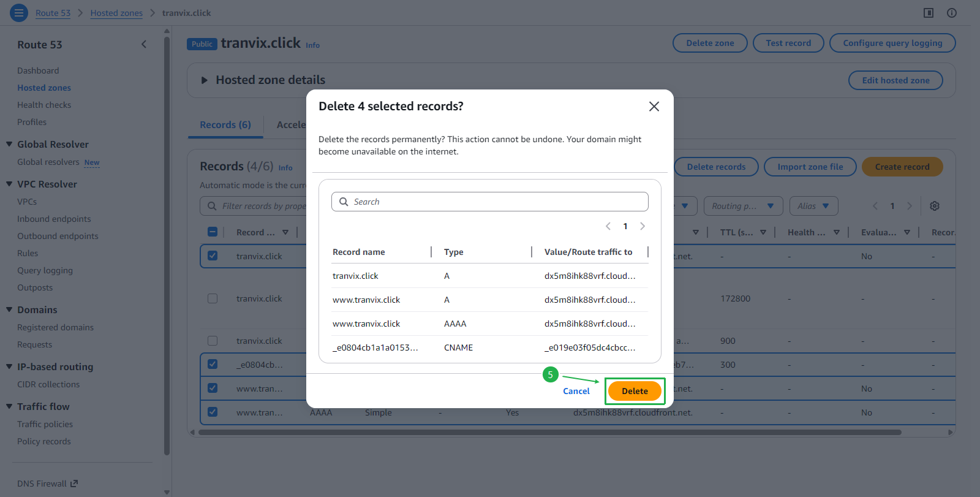Go to previous page in dialog pagination
980x497 pixels.
click(608, 226)
